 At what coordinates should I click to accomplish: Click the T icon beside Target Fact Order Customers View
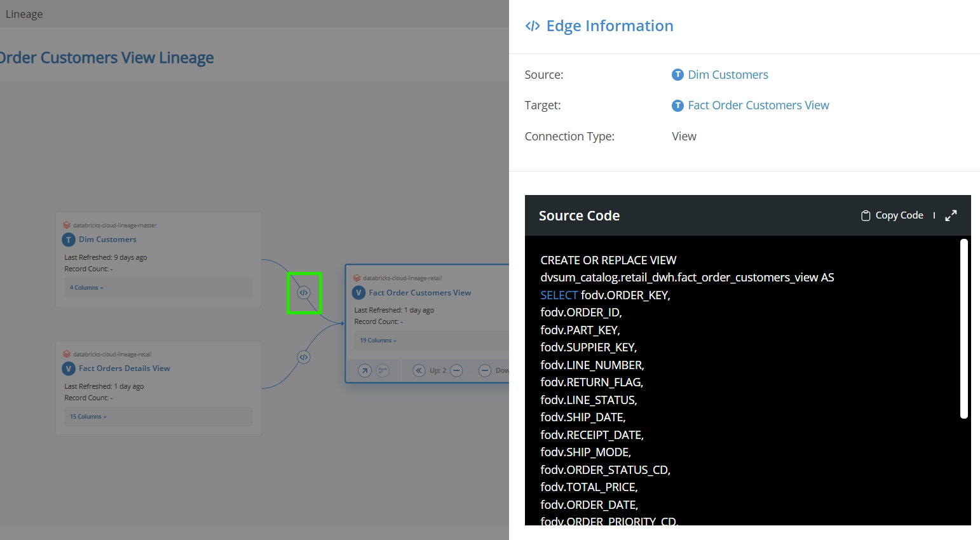[677, 105]
